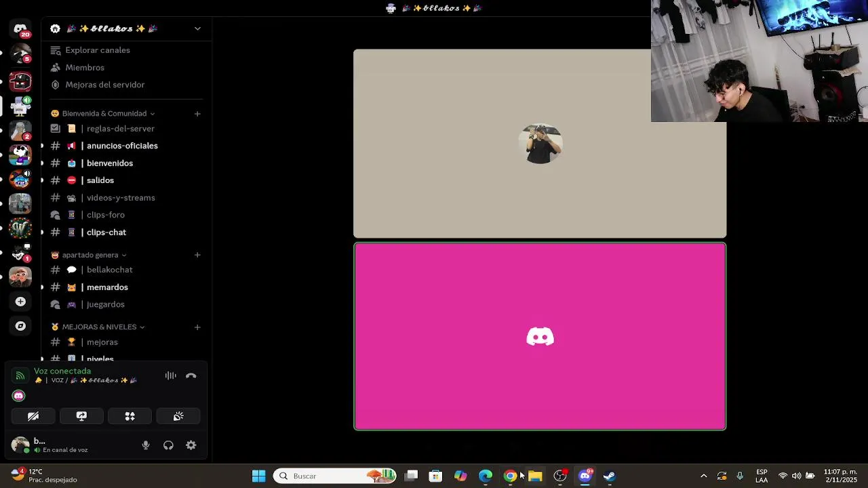Open Google Chrome from the taskbar

pos(510,476)
